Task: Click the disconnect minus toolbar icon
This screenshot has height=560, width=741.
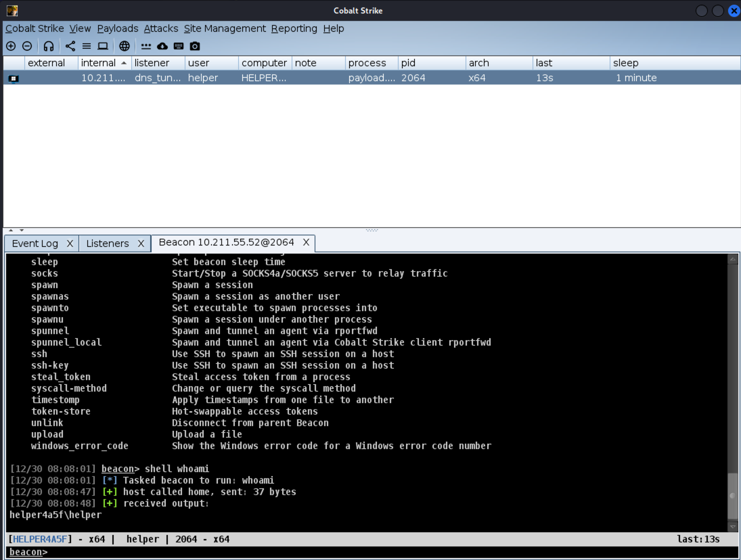Action: [27, 46]
